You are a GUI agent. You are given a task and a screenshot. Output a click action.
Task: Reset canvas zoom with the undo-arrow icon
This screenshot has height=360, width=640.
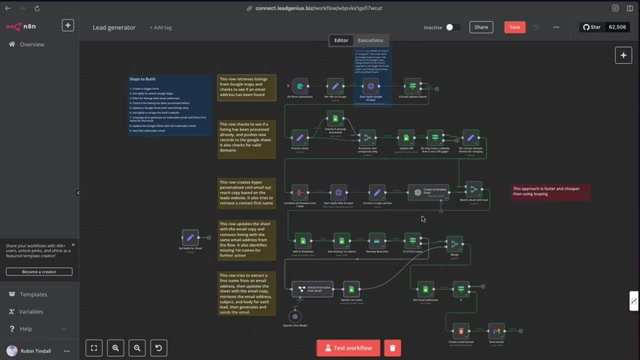coord(159,348)
